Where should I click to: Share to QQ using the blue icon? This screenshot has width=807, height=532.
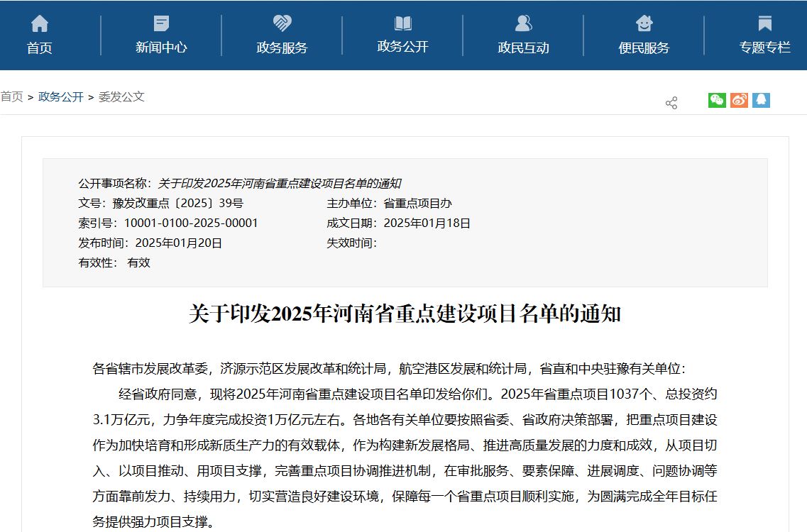click(x=761, y=100)
